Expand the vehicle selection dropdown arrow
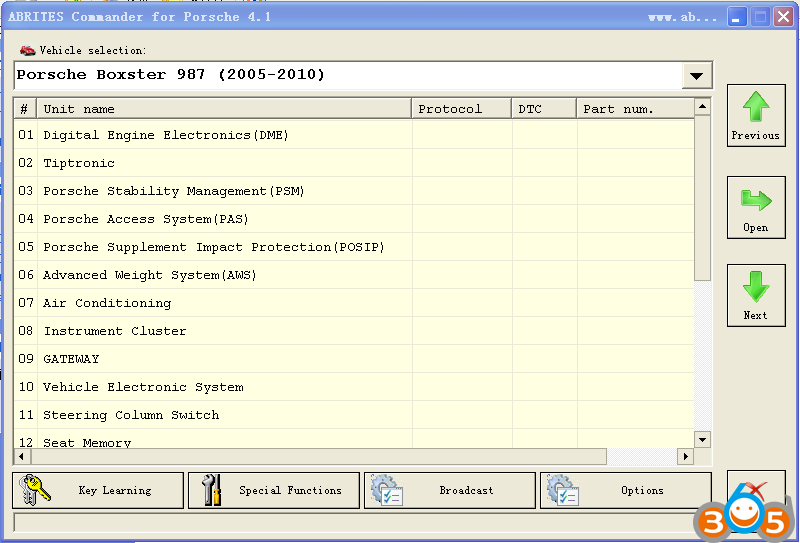Screen dimensions: 800x543 [696, 76]
